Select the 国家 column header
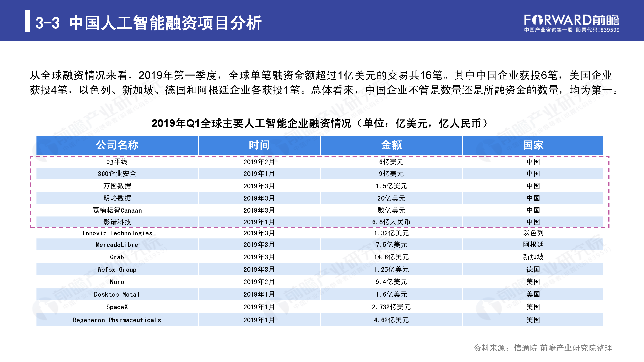This screenshot has width=644, height=362. coord(533,145)
